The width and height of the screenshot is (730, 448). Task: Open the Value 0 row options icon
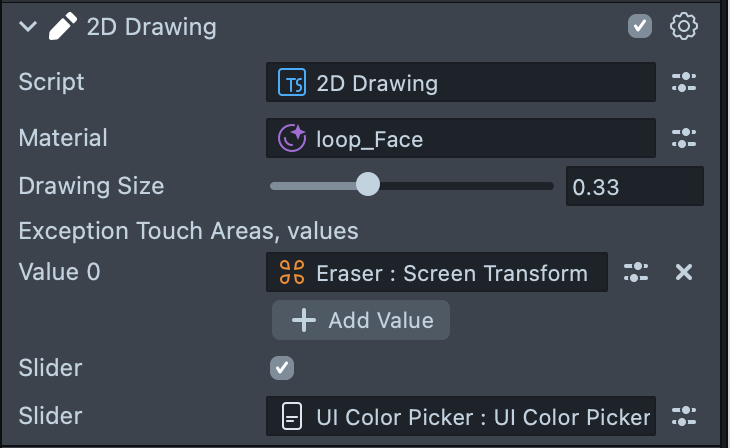[x=636, y=272]
